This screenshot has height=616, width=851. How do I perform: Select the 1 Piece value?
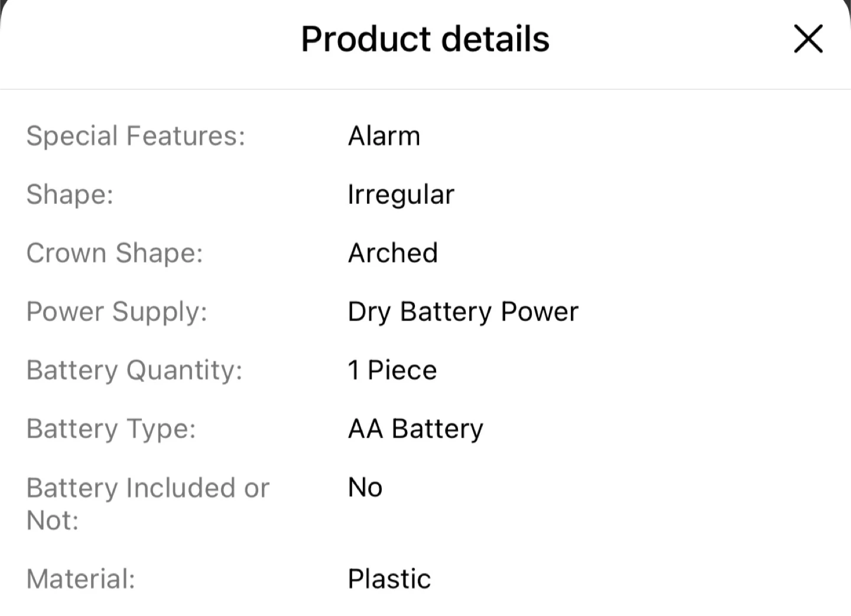click(392, 370)
